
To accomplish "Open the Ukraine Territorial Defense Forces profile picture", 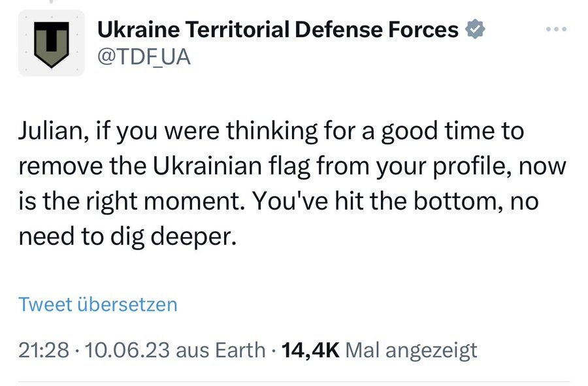I will click(52, 43).
